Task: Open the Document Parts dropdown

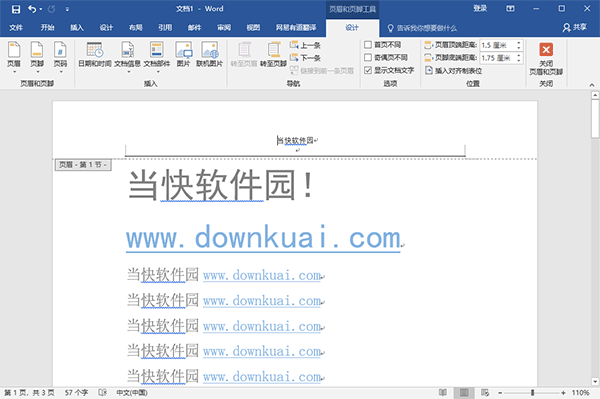Action: [157, 57]
